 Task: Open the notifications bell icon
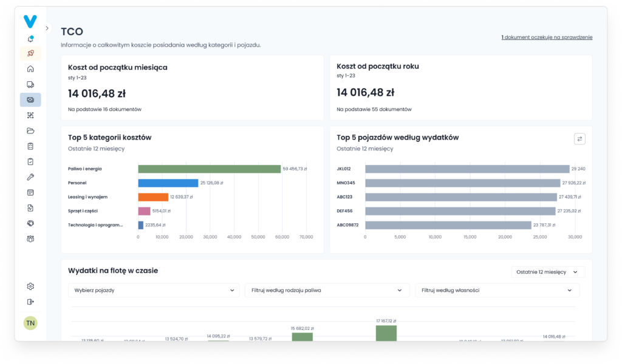coord(30,38)
